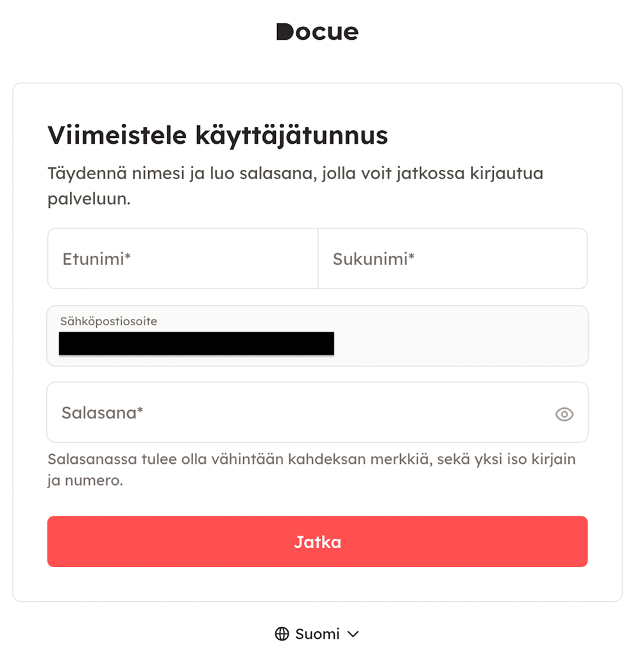Click the red Jatka button
The image size is (644, 662).
point(318,541)
